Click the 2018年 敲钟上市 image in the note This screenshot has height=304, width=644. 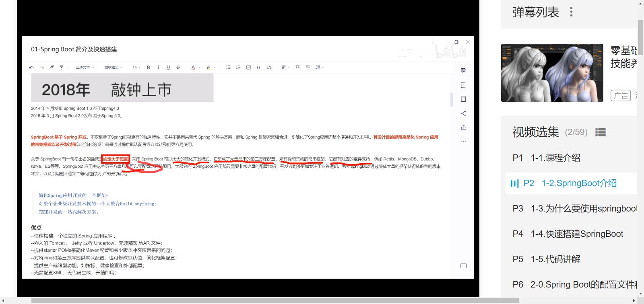122,88
